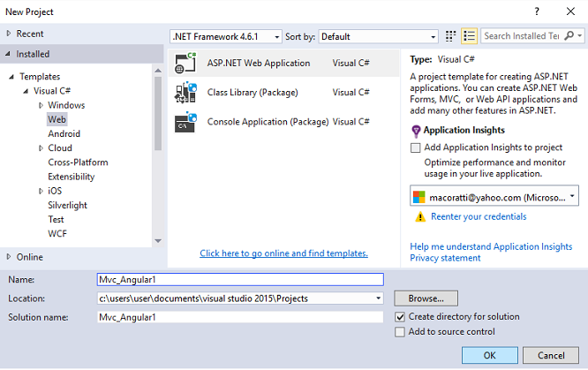Select the Extensibility template category

(x=72, y=177)
